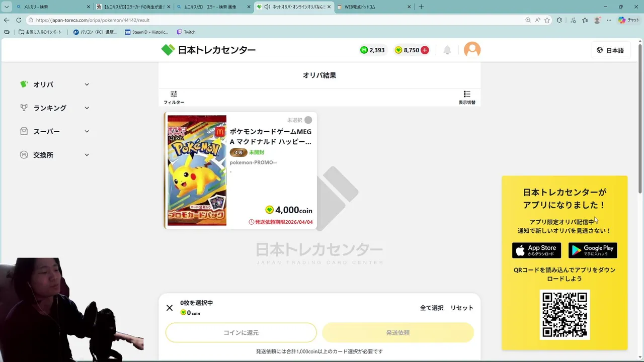Open the browser extensions puzzle icon
Image resolution: width=644 pixels, height=362 pixels.
pos(559,20)
